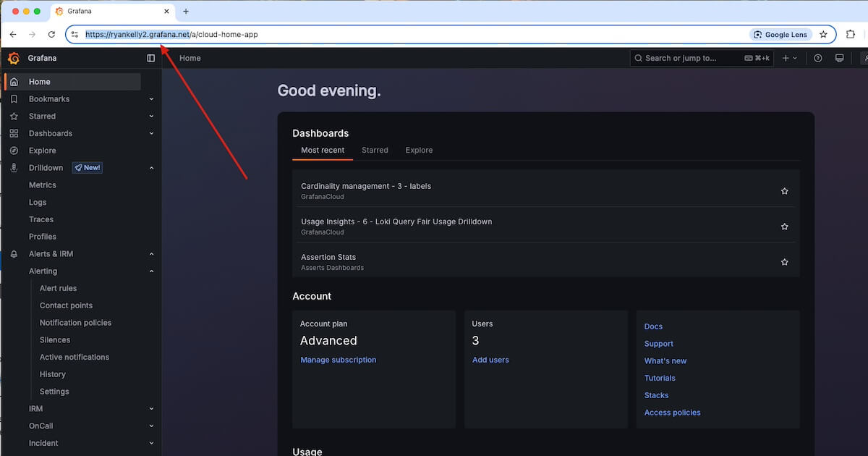Open Traces in the Drilldown section
868x456 pixels.
[41, 219]
